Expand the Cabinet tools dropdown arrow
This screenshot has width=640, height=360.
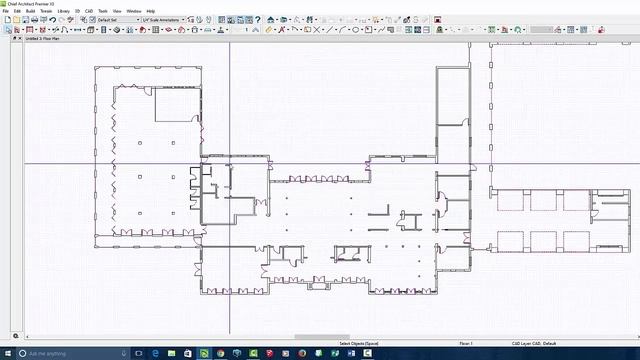click(97, 30)
